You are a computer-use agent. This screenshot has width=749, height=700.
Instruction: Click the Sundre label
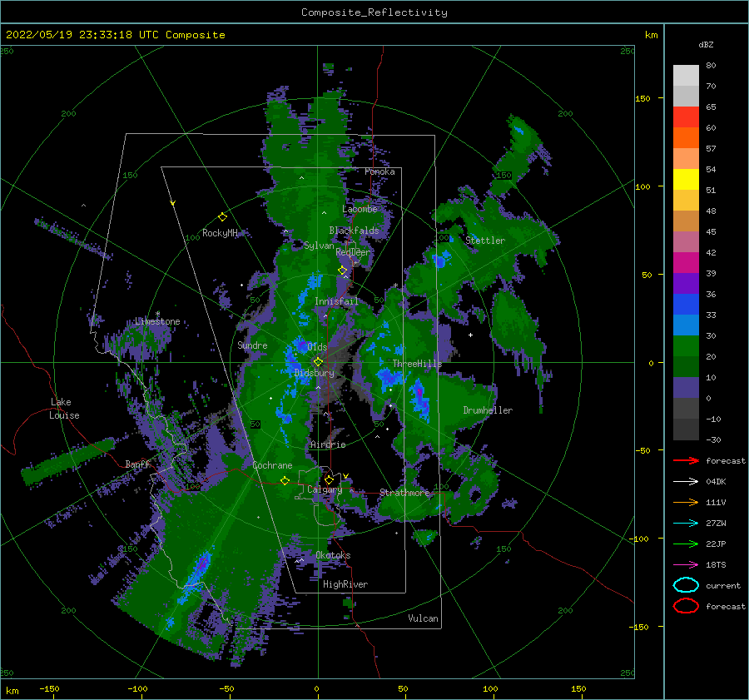tap(252, 345)
